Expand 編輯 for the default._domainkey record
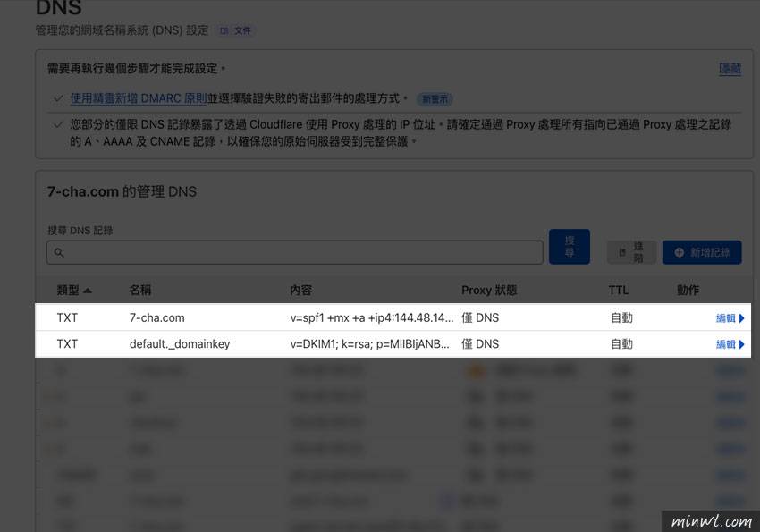Image resolution: width=760 pixels, height=532 pixels. [x=730, y=344]
